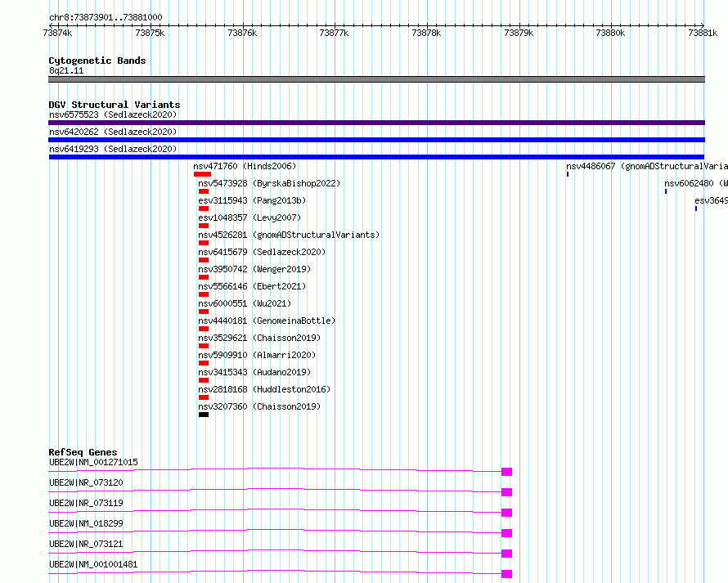Image resolution: width=728 pixels, height=583 pixels.
Task: Click the dark purple nsv6575523 variant bar
Action: 376,123
